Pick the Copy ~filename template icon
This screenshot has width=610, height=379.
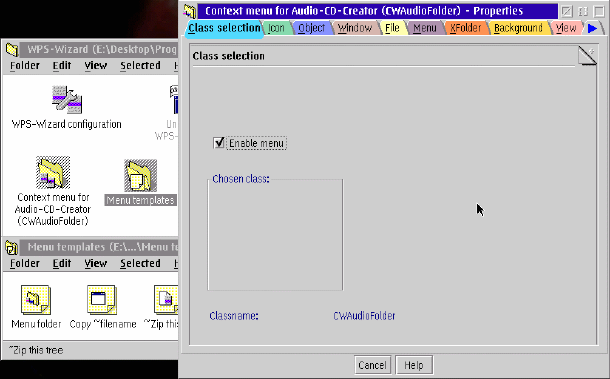[102, 300]
